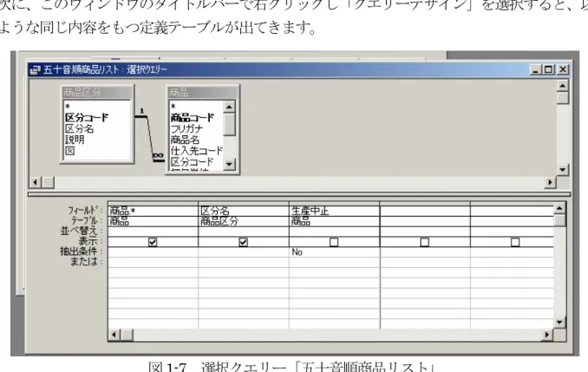Click the 並べ替え cell under 商品.*

click(153, 232)
